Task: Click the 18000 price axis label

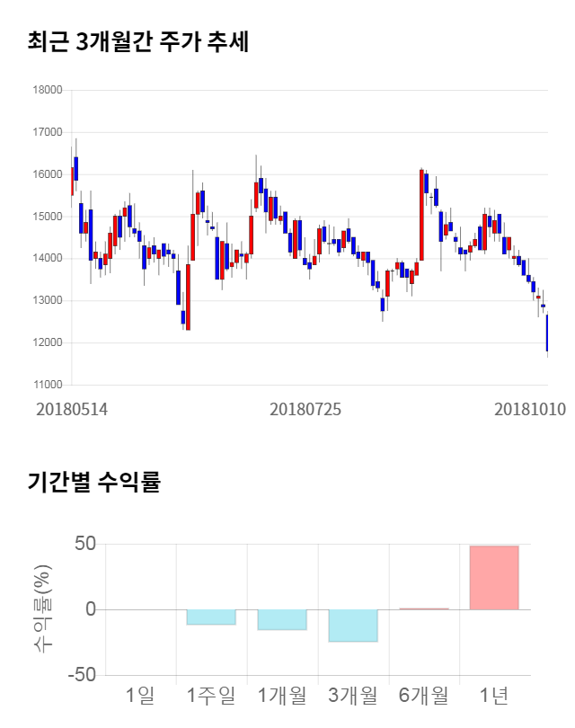Action: pyautogui.click(x=47, y=90)
